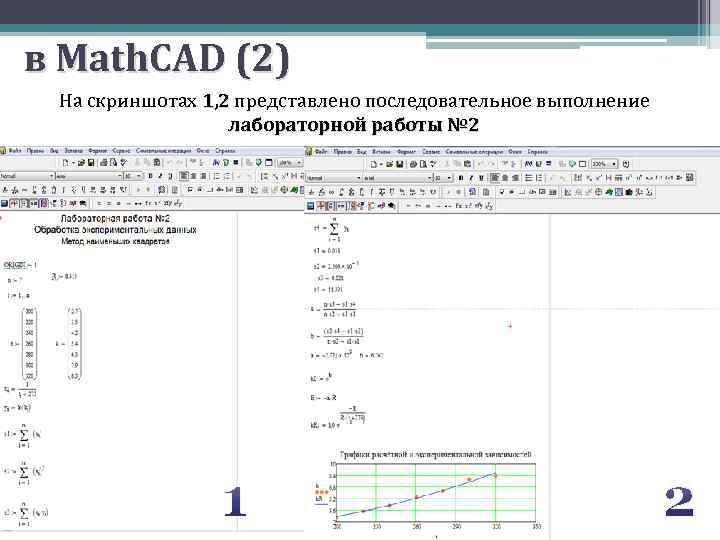Open Graph palette icon in right window
This screenshot has height=540, width=720.
click(321, 206)
